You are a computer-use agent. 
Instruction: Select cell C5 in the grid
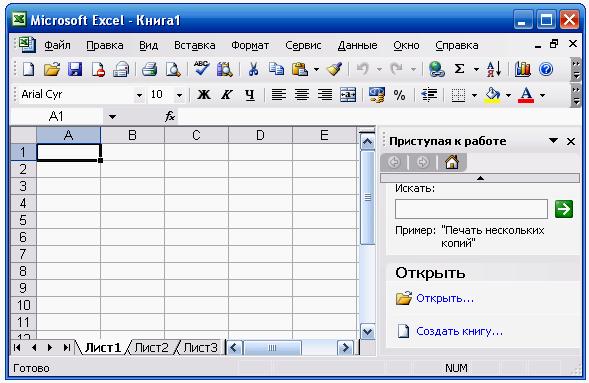[196, 220]
